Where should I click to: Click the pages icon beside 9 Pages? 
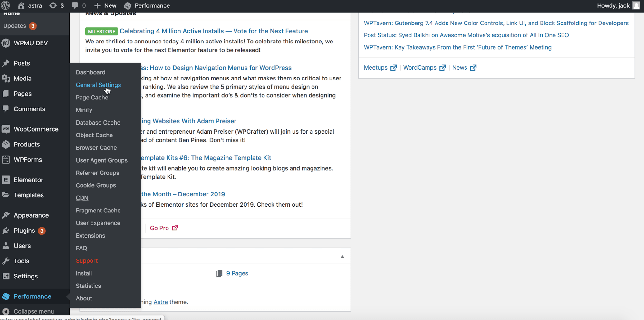pos(219,273)
